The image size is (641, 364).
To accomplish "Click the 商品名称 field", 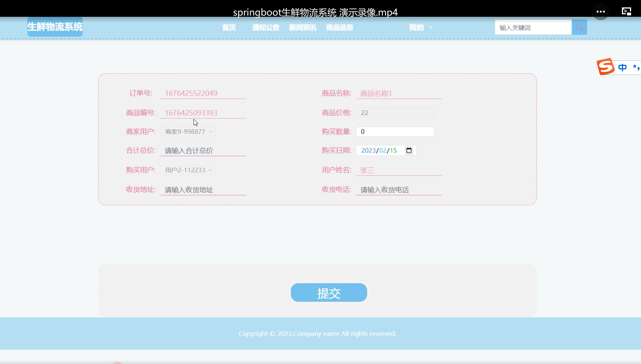I will tap(399, 93).
